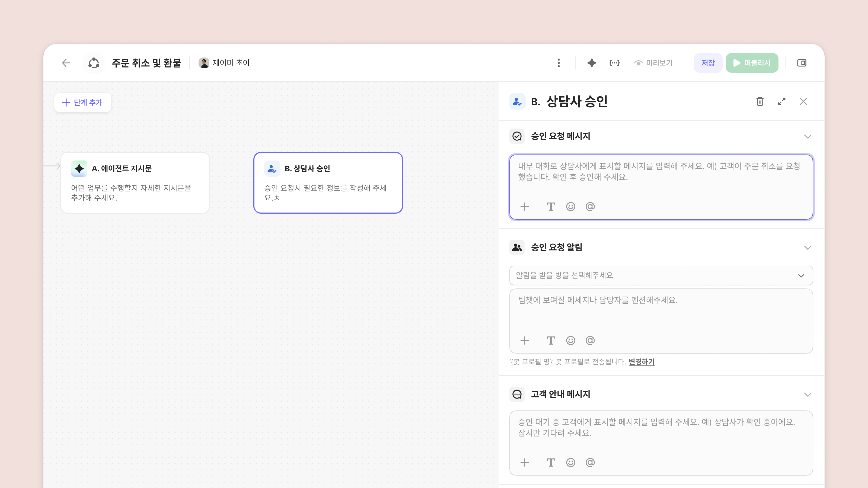Screen dimensions: 868x488
Task: Collapse the 승인 요청 메시지 section
Action: point(808,136)
